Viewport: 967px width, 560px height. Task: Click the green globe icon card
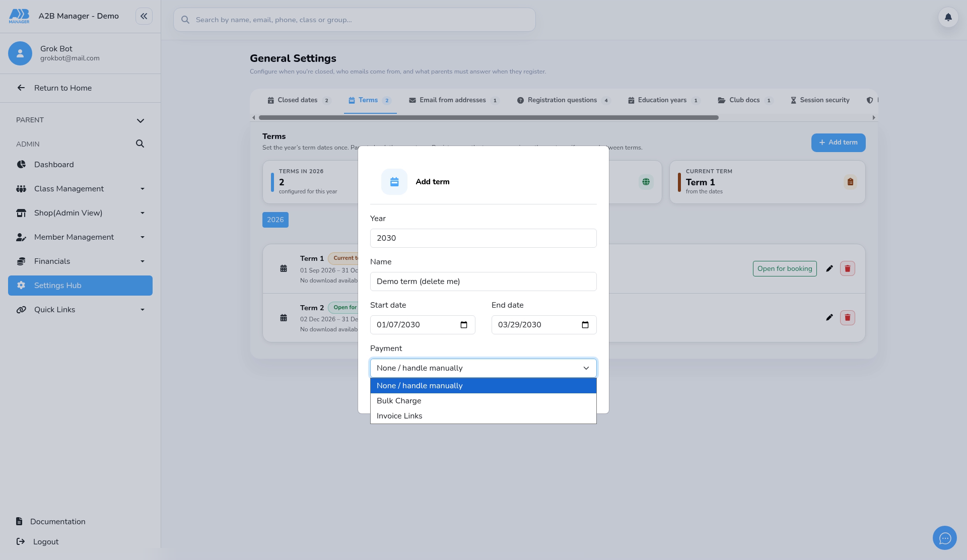click(x=646, y=182)
